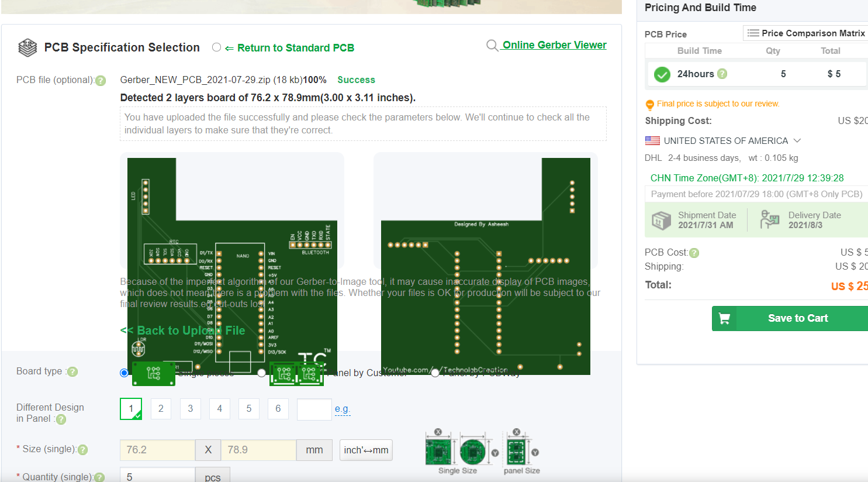Select the Single pieces board type radio
Viewport: 868px width, 482px height.
(124, 373)
